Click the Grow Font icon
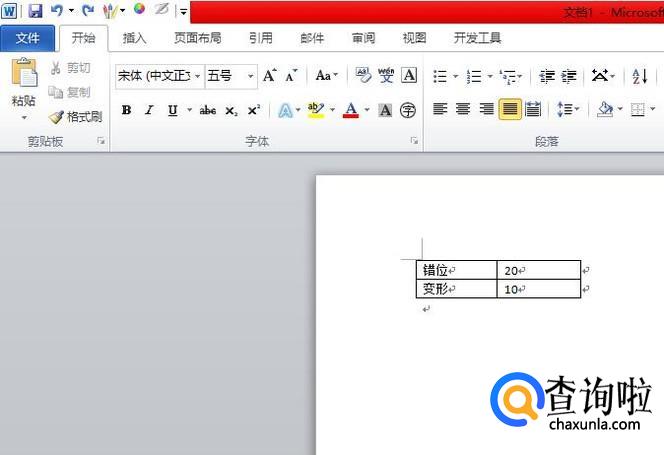This screenshot has width=664, height=455. (270, 75)
